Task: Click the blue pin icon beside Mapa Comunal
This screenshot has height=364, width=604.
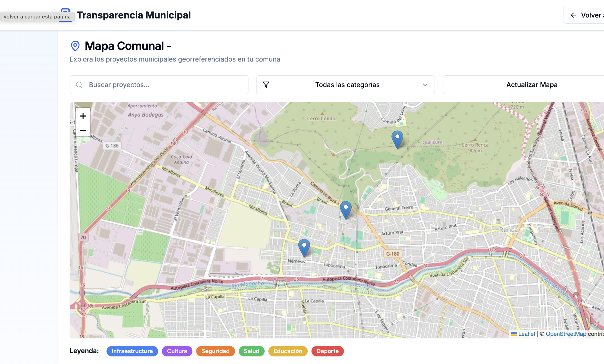Action: (x=75, y=46)
